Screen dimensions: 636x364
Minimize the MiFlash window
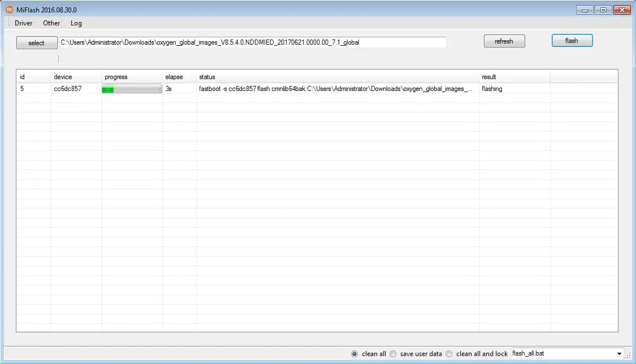(585, 10)
